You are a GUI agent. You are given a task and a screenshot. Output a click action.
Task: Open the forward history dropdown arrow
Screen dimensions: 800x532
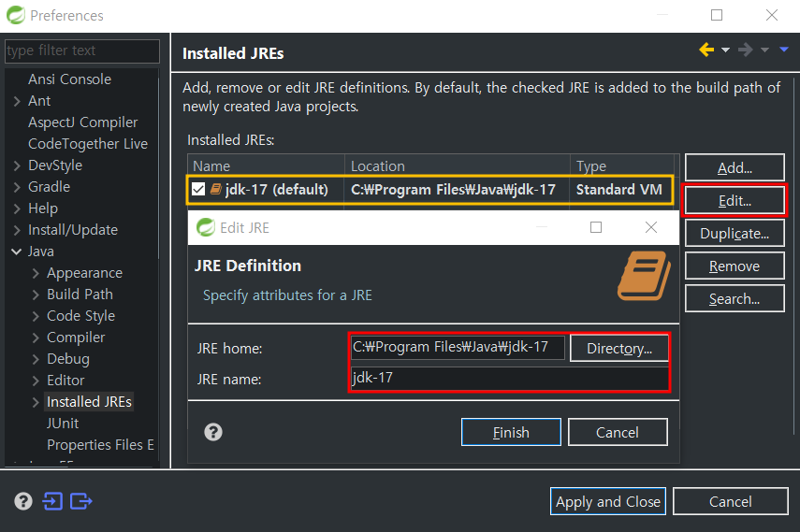point(764,50)
